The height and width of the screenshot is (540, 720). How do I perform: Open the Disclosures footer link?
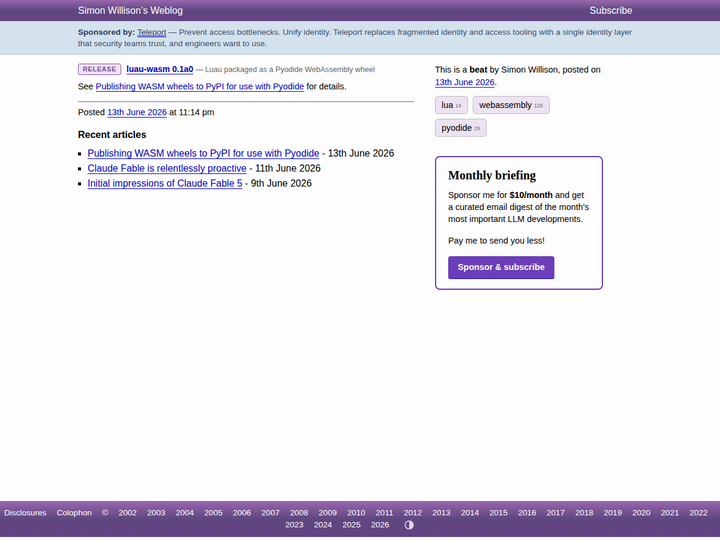[x=25, y=513]
